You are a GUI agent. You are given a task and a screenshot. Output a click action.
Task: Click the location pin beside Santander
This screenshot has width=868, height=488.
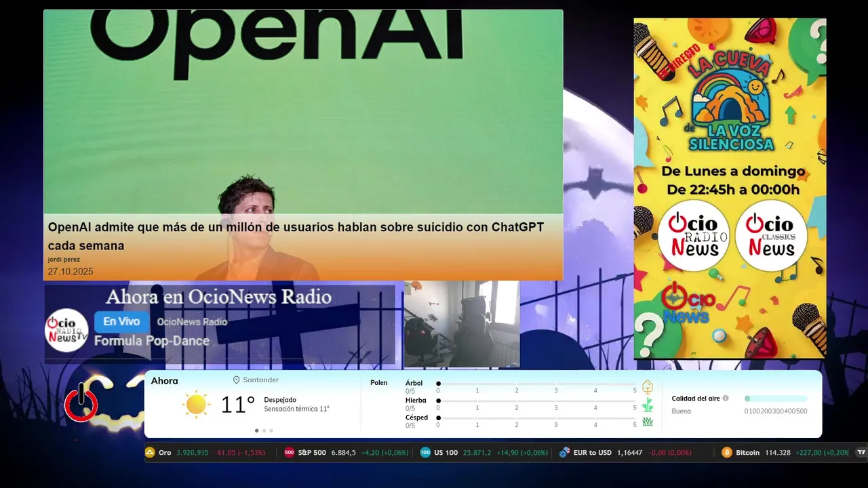tap(237, 380)
